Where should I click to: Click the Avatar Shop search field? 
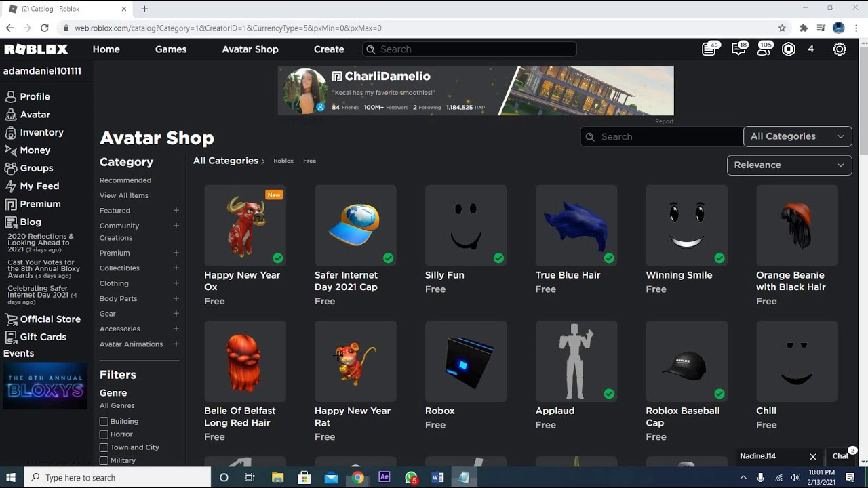tap(661, 136)
